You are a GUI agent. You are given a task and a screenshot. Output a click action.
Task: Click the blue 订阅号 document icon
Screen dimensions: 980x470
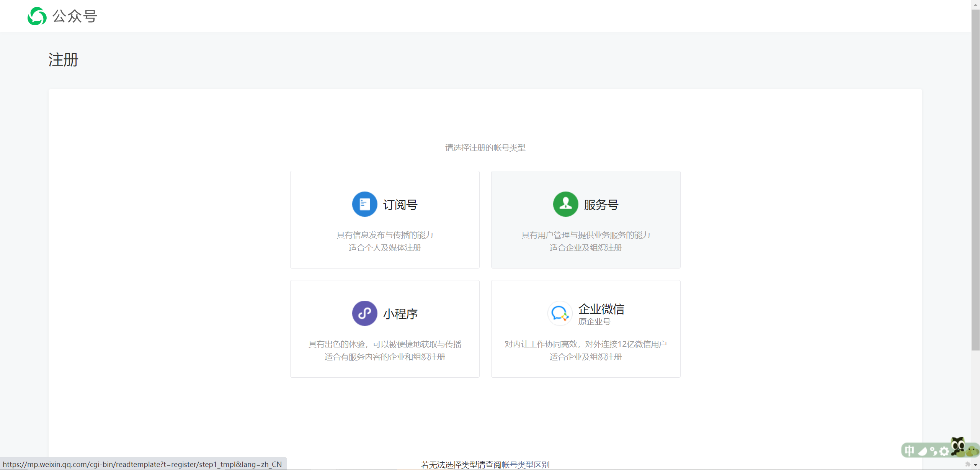(x=364, y=204)
